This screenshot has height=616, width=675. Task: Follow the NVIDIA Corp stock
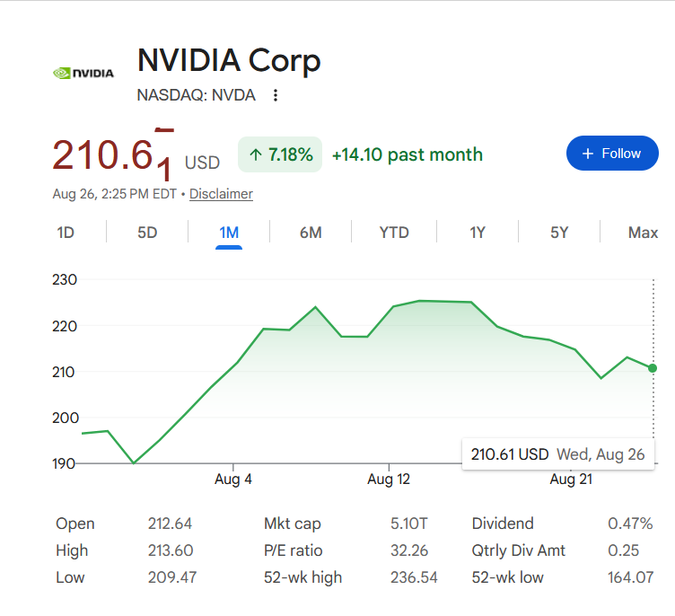pos(612,154)
